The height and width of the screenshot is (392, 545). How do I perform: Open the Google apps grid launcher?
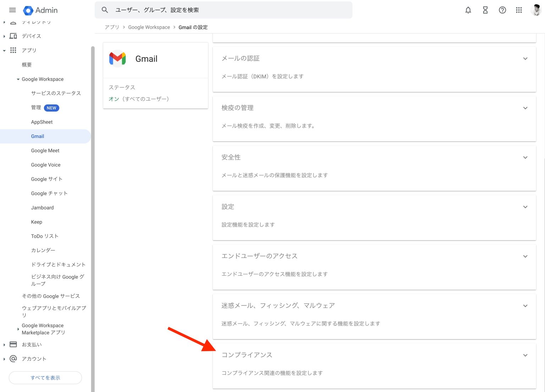click(x=519, y=10)
